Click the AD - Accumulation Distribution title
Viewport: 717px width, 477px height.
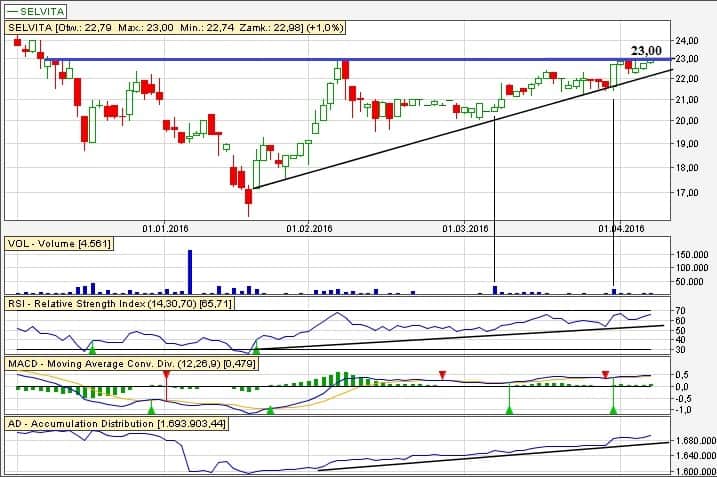click(x=116, y=424)
